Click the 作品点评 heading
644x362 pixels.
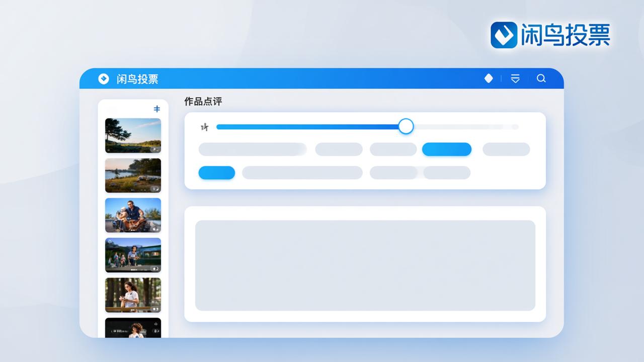click(203, 102)
